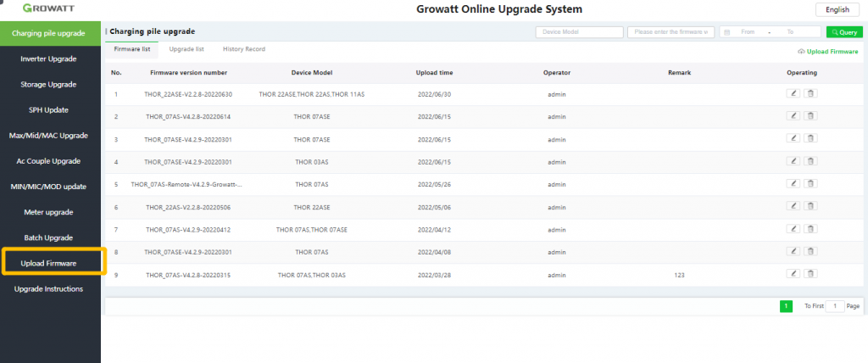
Task: Focus the firmware version search field
Action: pos(671,32)
